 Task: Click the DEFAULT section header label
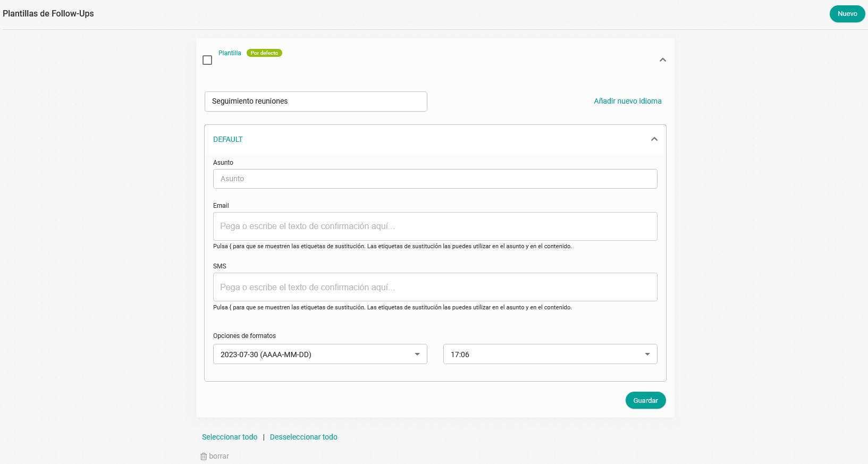[228, 139]
